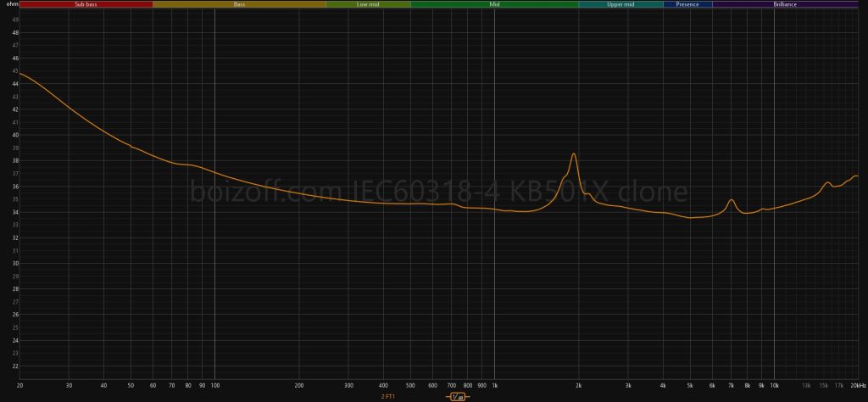Click the 10k frequency axis label
This screenshot has height=402, width=868.
(774, 385)
